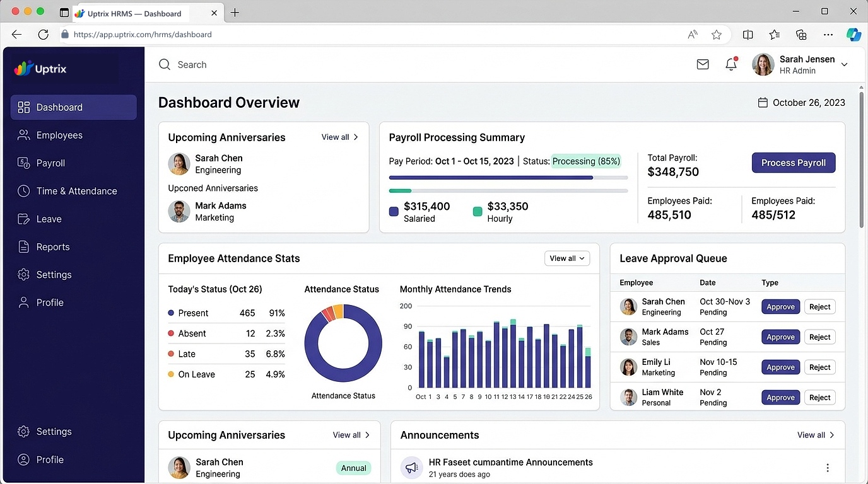The width and height of the screenshot is (868, 484).
Task: Click the blue Salaried legend swatch
Action: [394, 212]
